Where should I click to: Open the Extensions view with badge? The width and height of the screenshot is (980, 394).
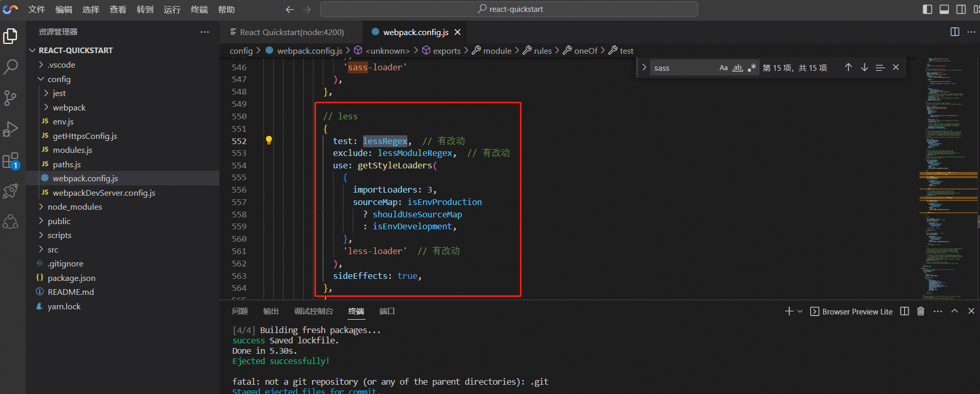(x=10, y=161)
